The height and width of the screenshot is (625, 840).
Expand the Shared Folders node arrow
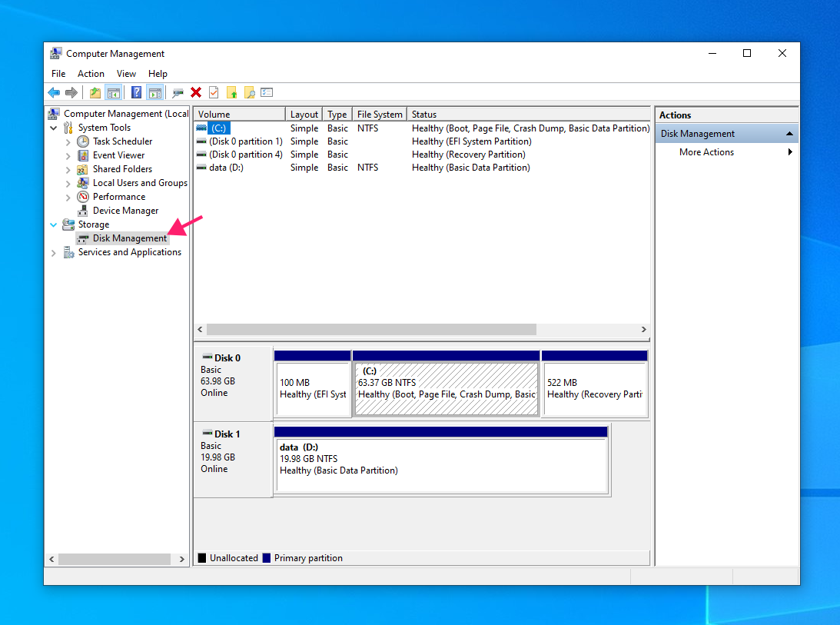[x=68, y=170]
